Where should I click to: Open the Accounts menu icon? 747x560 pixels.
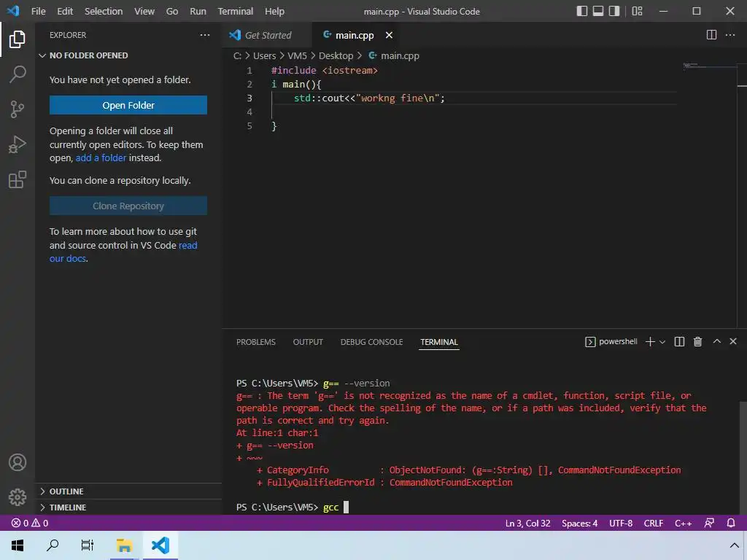point(18,462)
